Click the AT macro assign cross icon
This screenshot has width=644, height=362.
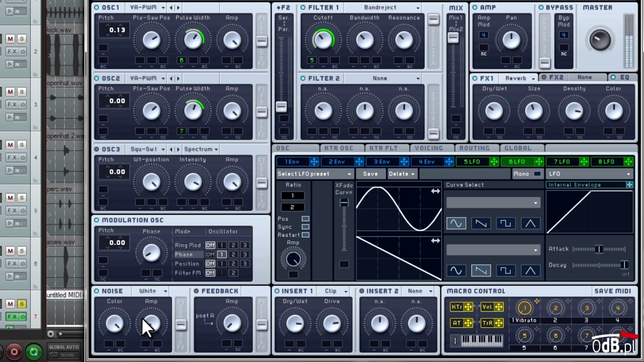click(468, 323)
